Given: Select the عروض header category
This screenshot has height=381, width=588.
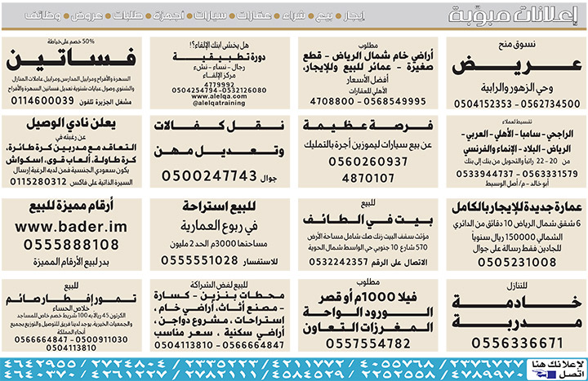Looking at the screenshot, I should pyautogui.click(x=87, y=16).
